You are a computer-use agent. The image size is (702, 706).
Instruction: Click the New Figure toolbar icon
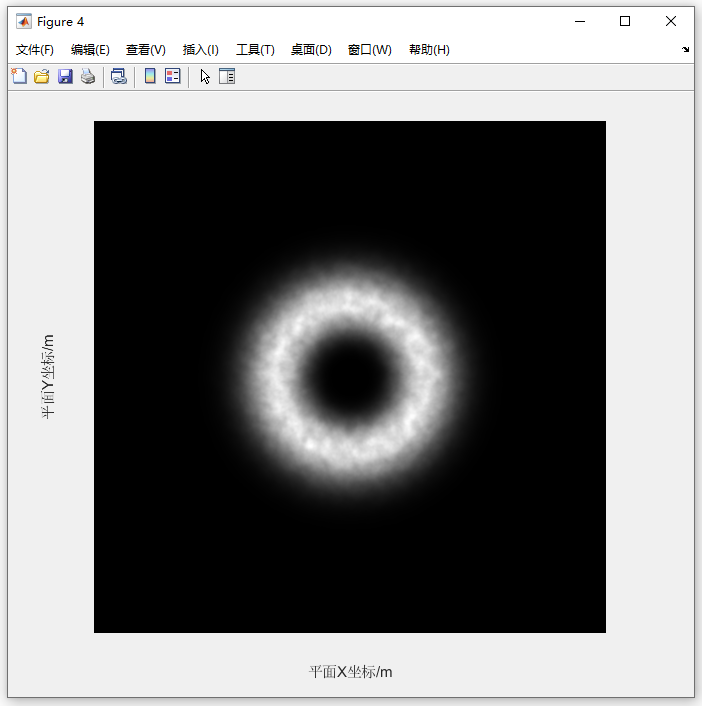[x=19, y=76]
